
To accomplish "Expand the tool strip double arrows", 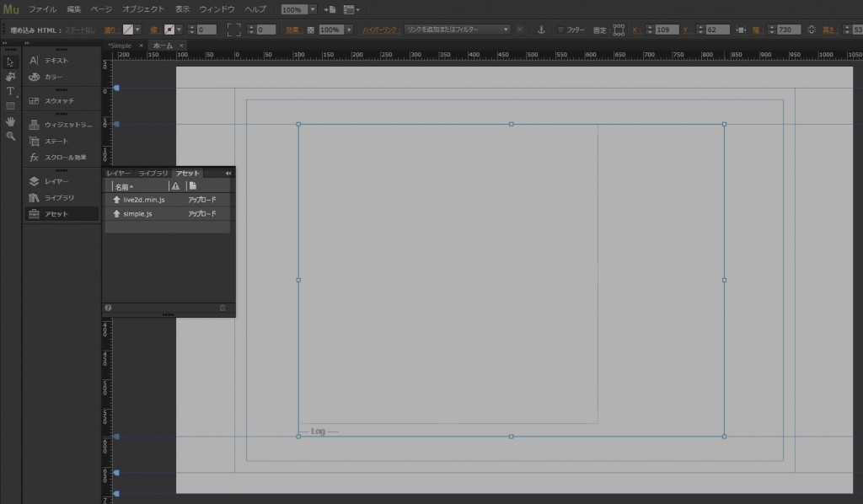I will click(5, 42).
